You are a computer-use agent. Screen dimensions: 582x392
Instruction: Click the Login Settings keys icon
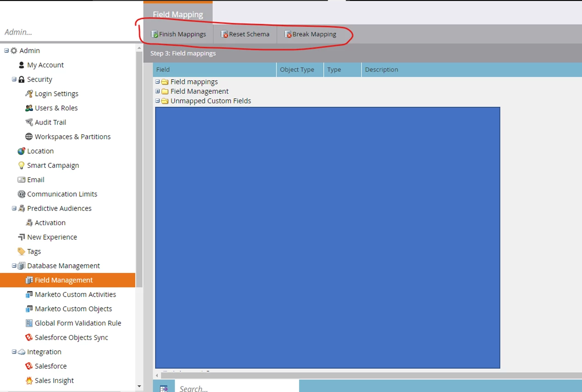point(29,94)
